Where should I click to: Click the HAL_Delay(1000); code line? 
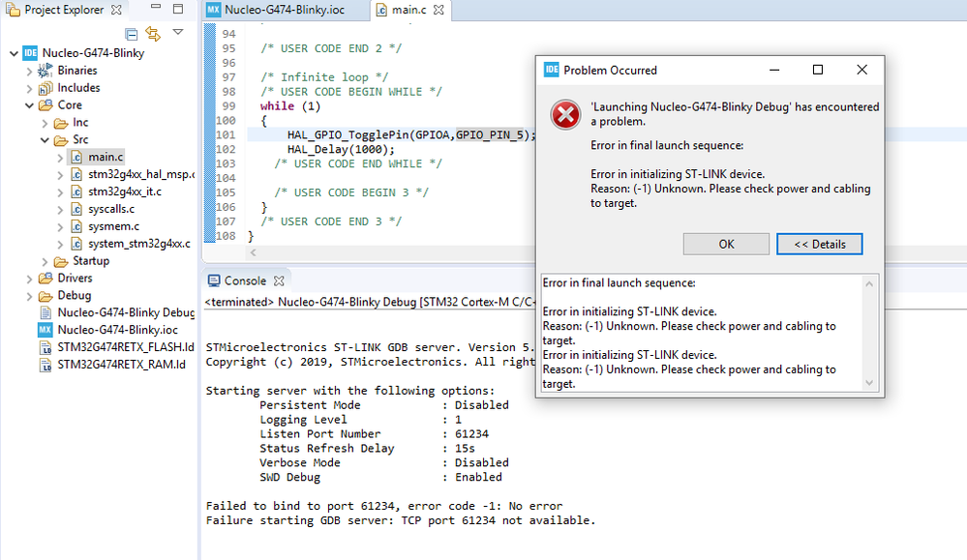(341, 149)
